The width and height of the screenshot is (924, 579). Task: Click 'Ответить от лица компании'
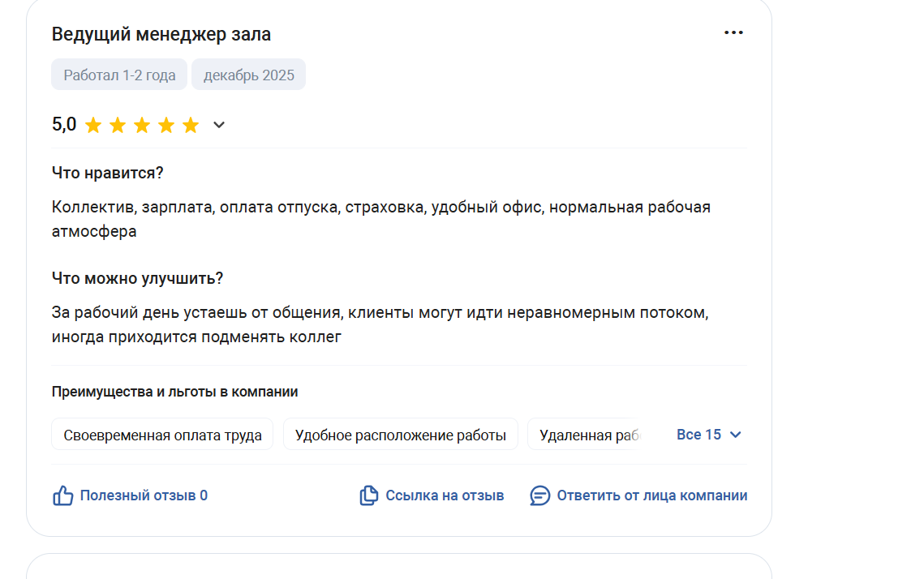[651, 495]
